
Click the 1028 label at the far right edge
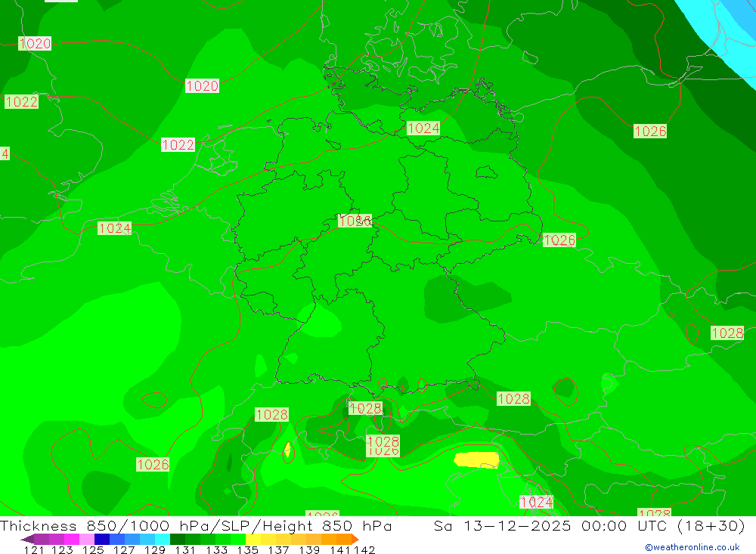727,333
